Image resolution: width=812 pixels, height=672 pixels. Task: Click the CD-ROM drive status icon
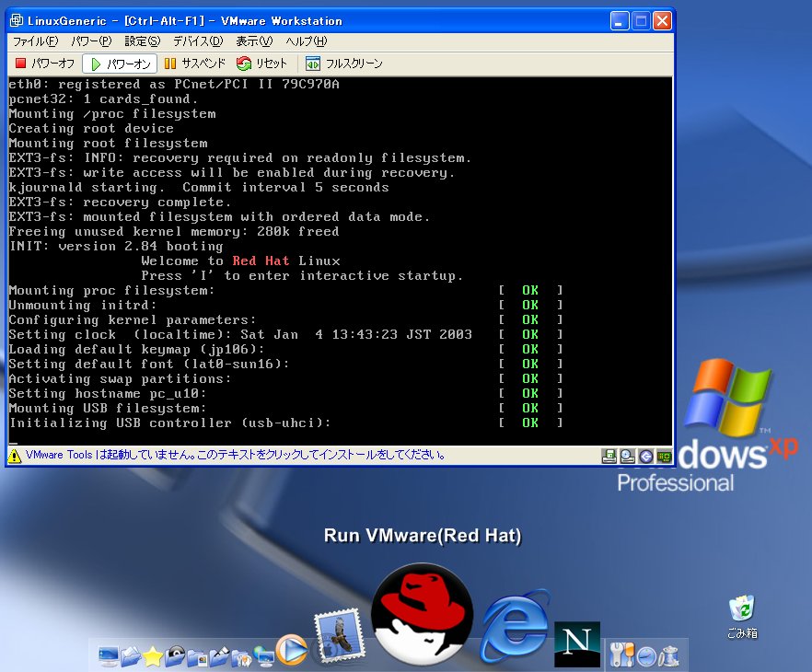(627, 456)
